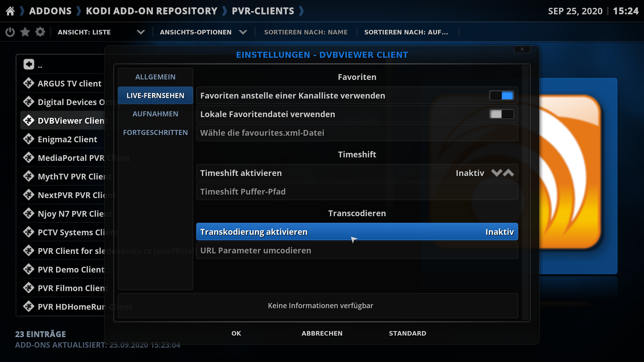Click the PVR Filmon Client addon icon
Image resolution: width=644 pixels, height=362 pixels.
[29, 288]
